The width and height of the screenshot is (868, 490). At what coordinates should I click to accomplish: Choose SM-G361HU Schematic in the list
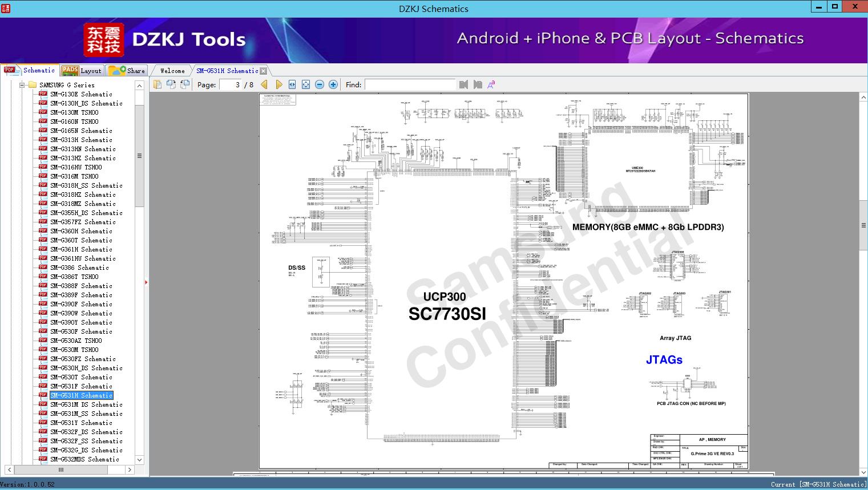pyautogui.click(x=83, y=258)
